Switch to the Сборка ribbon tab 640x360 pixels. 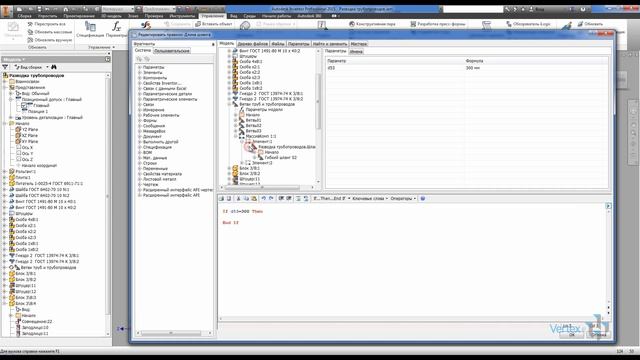(x=24, y=16)
